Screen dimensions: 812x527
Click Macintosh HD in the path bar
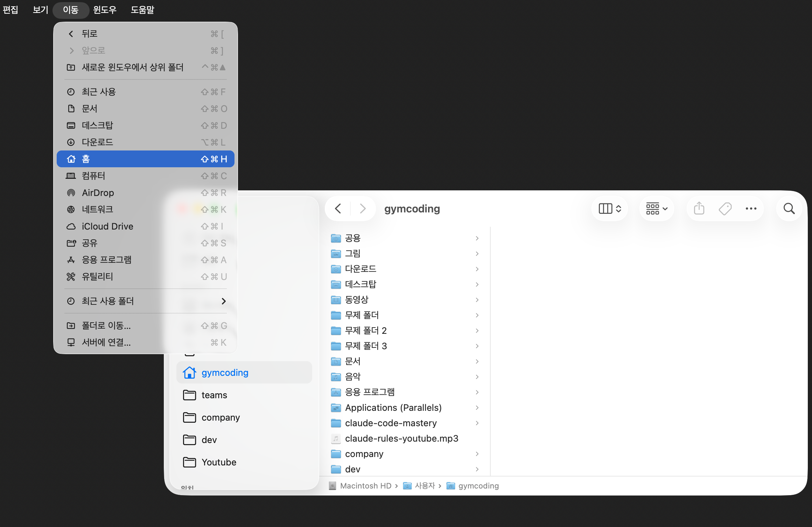click(365, 486)
